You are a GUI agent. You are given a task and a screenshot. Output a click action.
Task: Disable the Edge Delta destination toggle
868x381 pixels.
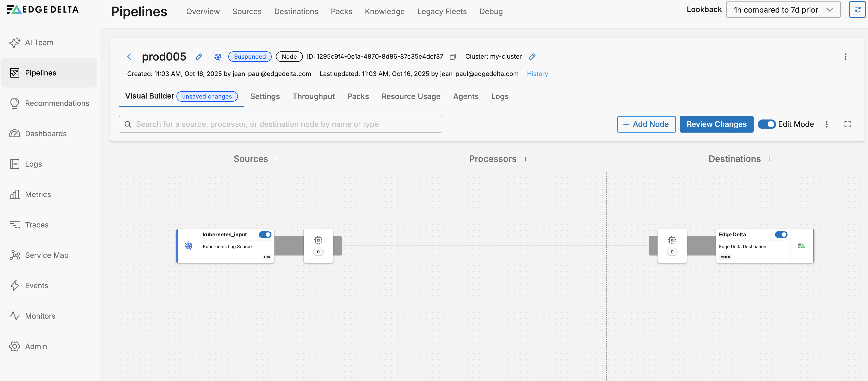781,235
